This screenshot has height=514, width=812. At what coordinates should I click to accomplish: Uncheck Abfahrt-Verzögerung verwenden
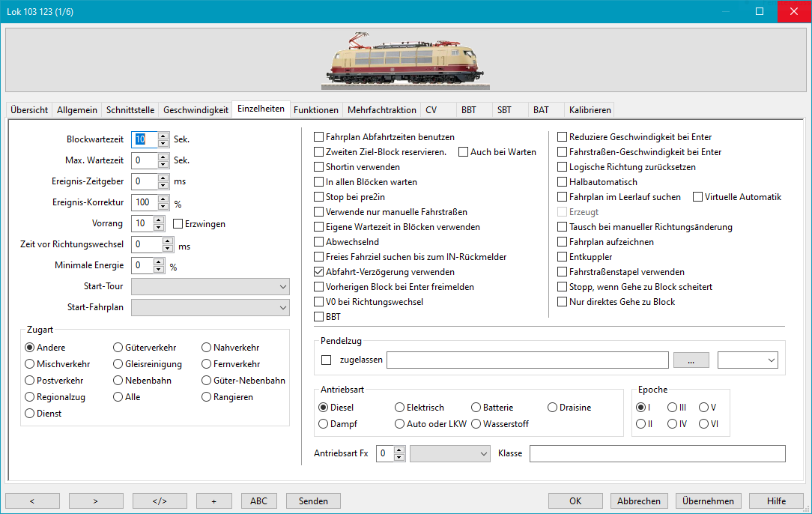pos(319,272)
